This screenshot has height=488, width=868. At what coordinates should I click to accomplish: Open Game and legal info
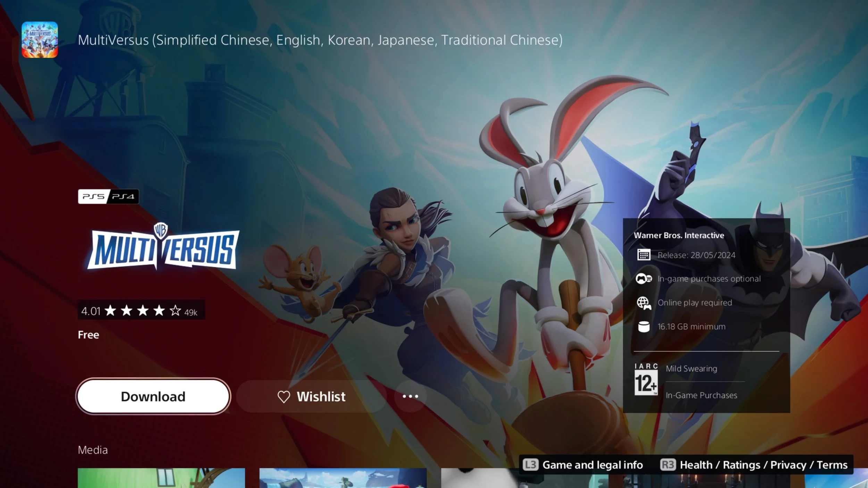tap(583, 465)
